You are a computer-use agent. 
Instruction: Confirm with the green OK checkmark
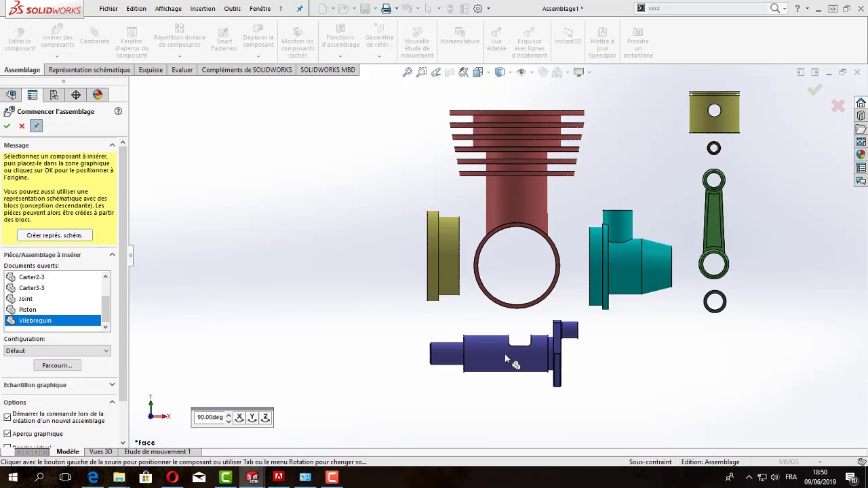point(7,126)
